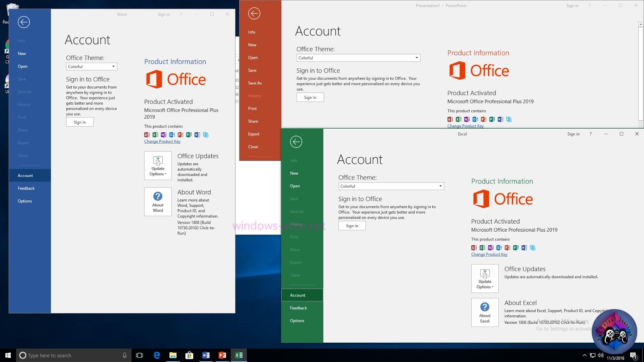The image size is (644, 362).
Task: Click the taskbar search box
Action: pyautogui.click(x=74, y=355)
